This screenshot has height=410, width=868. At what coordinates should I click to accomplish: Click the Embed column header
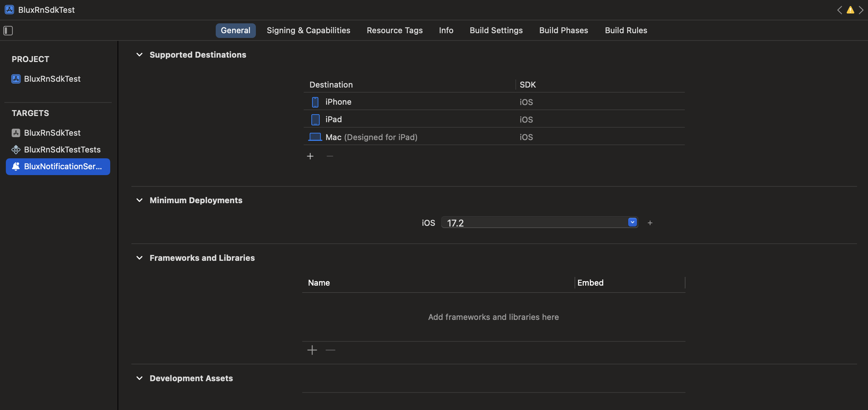590,283
